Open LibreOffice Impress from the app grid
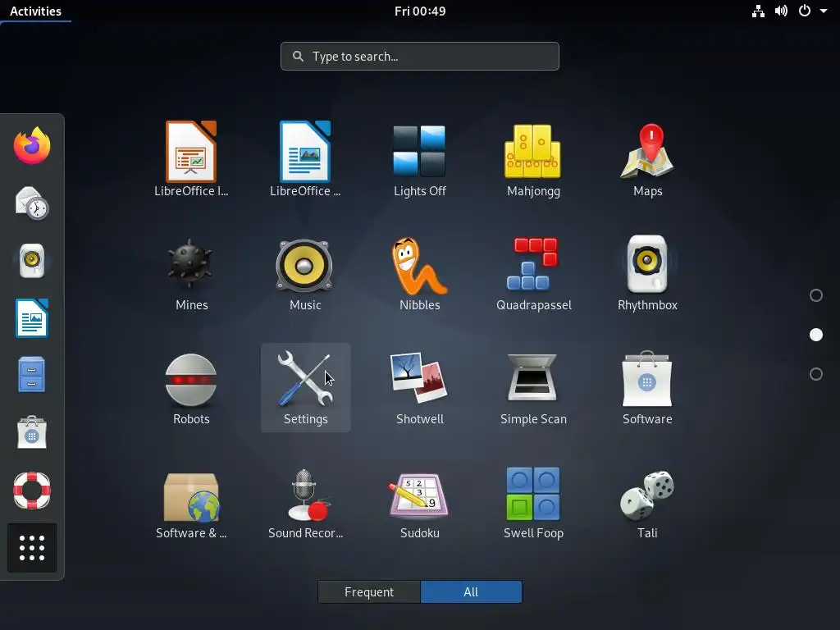Screen dimensions: 840x630 click(191, 159)
